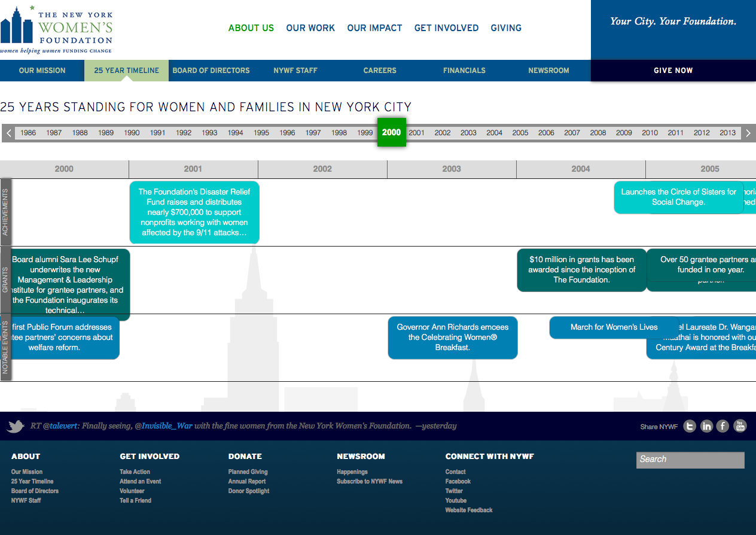Image resolution: width=756 pixels, height=535 pixels.
Task: Open the Sara Lee Schupf grant card
Action: 65,285
